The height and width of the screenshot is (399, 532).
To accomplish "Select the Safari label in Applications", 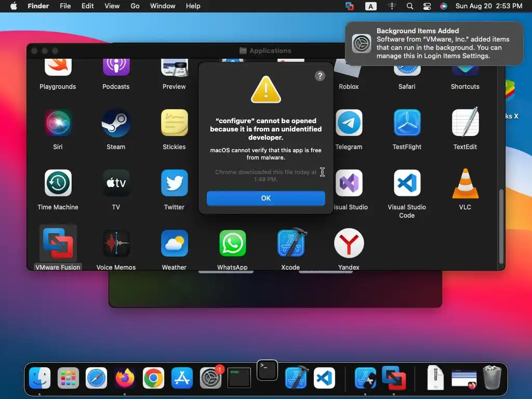I will click(407, 87).
